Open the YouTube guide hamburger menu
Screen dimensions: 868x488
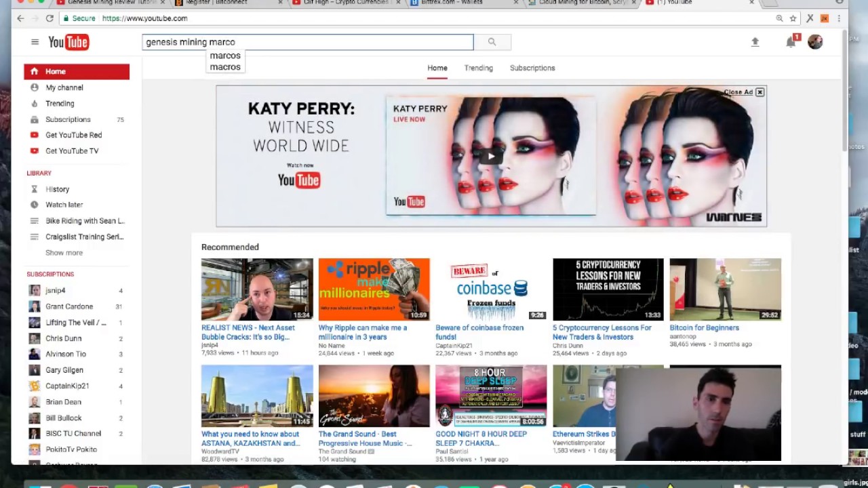[x=35, y=42]
